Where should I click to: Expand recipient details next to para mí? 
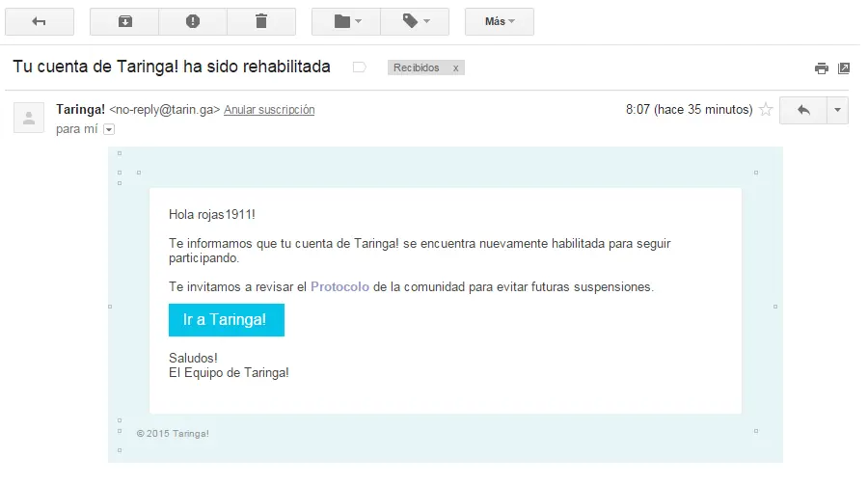pos(109,129)
